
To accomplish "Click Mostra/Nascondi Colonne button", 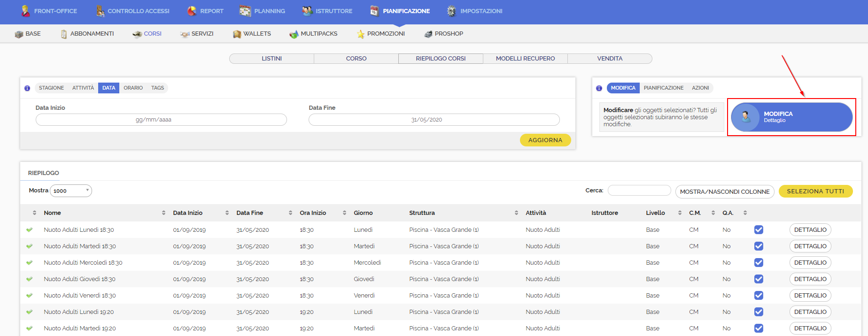I will point(725,191).
